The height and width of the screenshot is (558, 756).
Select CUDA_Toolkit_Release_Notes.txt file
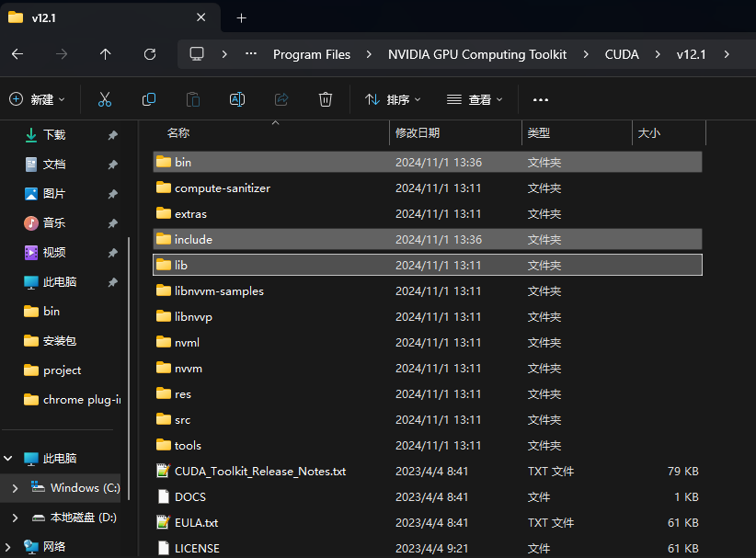click(x=428, y=472)
